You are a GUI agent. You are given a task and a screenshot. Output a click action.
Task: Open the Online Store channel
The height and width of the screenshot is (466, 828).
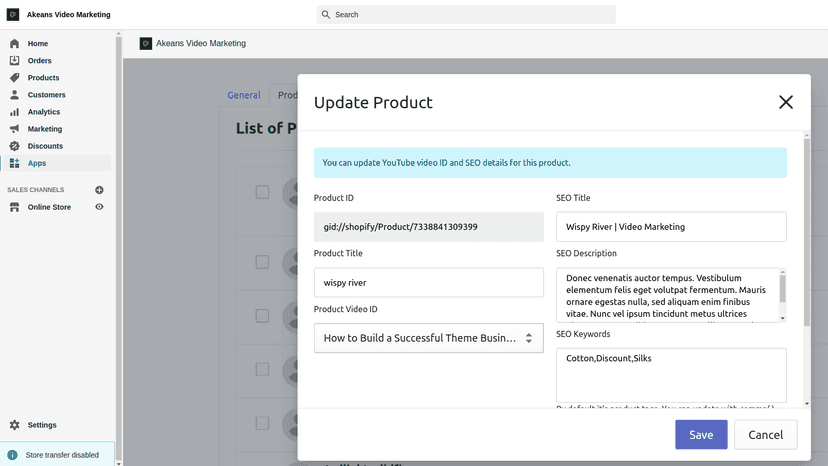(49, 207)
